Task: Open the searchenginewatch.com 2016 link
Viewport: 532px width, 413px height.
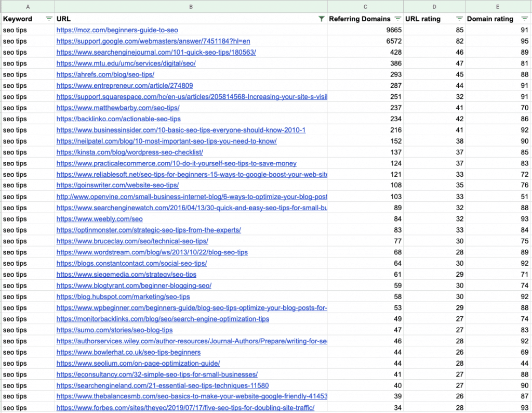Action: pos(192,208)
